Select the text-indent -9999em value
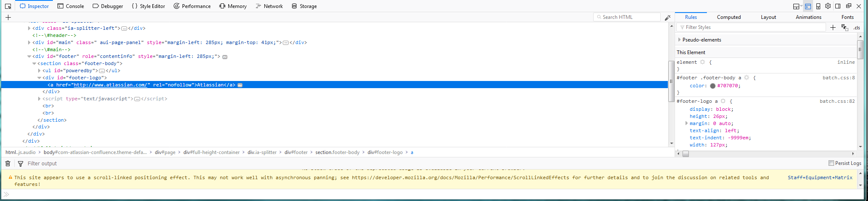 pyautogui.click(x=738, y=138)
